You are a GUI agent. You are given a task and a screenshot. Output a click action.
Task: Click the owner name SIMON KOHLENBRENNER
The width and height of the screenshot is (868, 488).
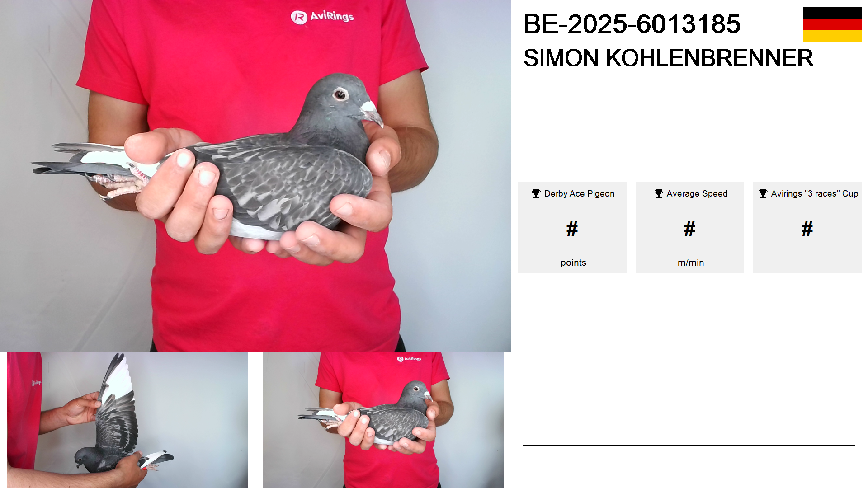point(668,58)
